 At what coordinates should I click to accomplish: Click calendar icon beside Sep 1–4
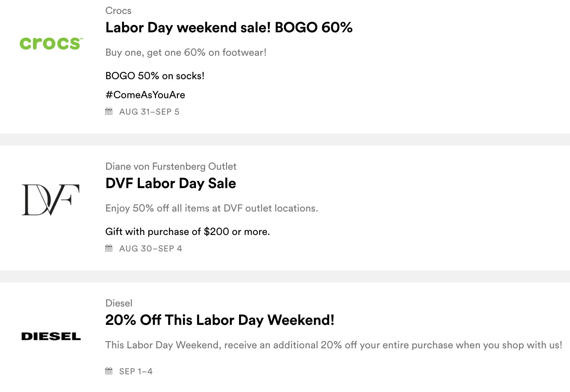109,371
